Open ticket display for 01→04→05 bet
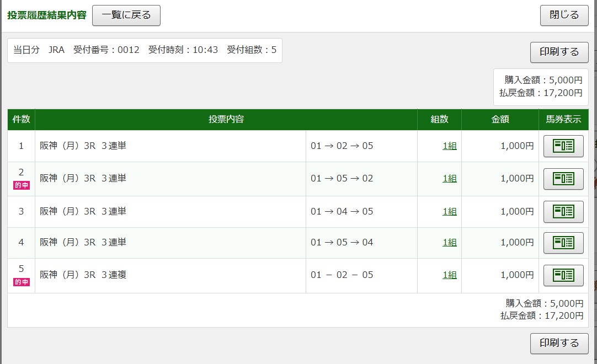The width and height of the screenshot is (597, 364). click(x=563, y=211)
